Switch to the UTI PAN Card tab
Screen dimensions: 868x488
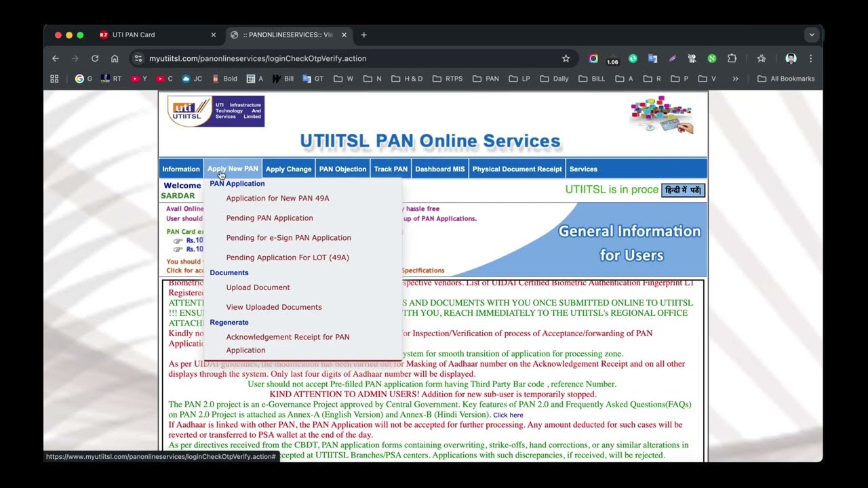click(156, 35)
